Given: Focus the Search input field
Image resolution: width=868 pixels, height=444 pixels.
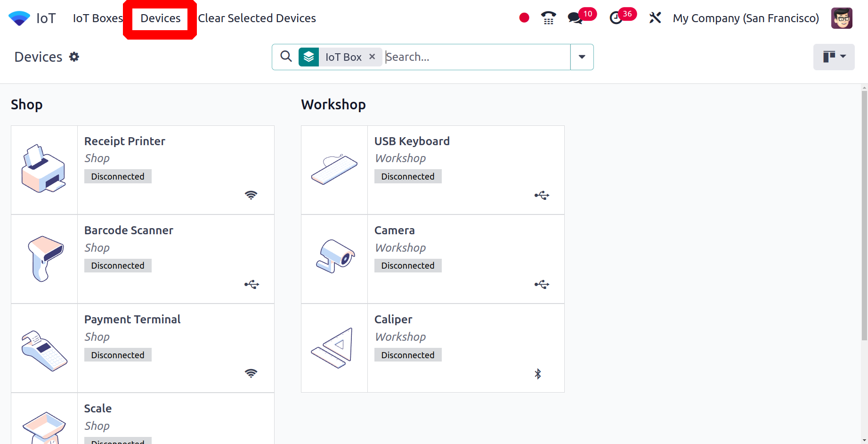Looking at the screenshot, I should [x=476, y=57].
